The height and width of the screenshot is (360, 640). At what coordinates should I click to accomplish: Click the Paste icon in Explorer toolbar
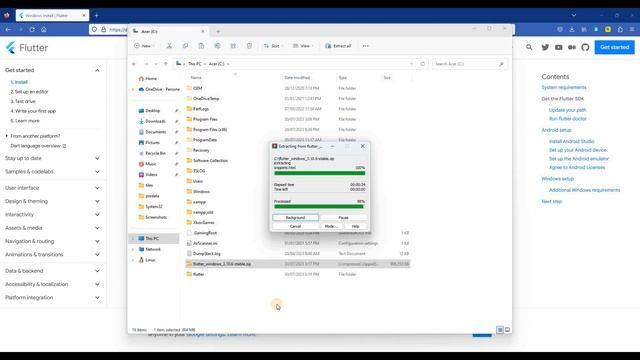(201, 46)
